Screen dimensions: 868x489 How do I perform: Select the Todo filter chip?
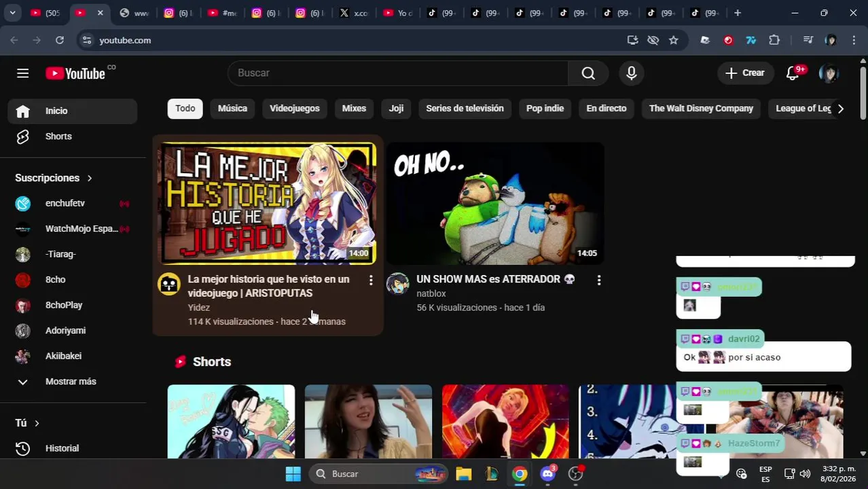coord(185,109)
